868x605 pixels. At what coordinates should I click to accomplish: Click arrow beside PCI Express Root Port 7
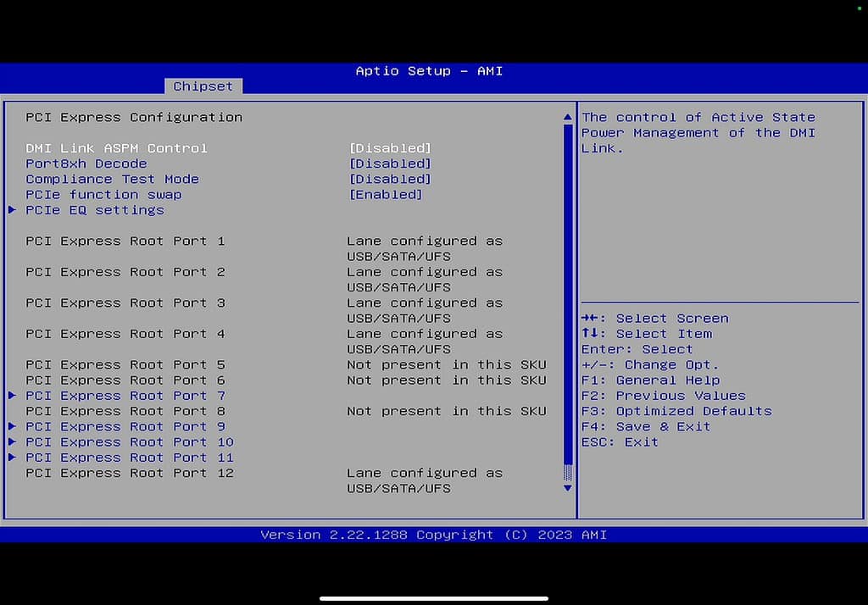(x=12, y=396)
